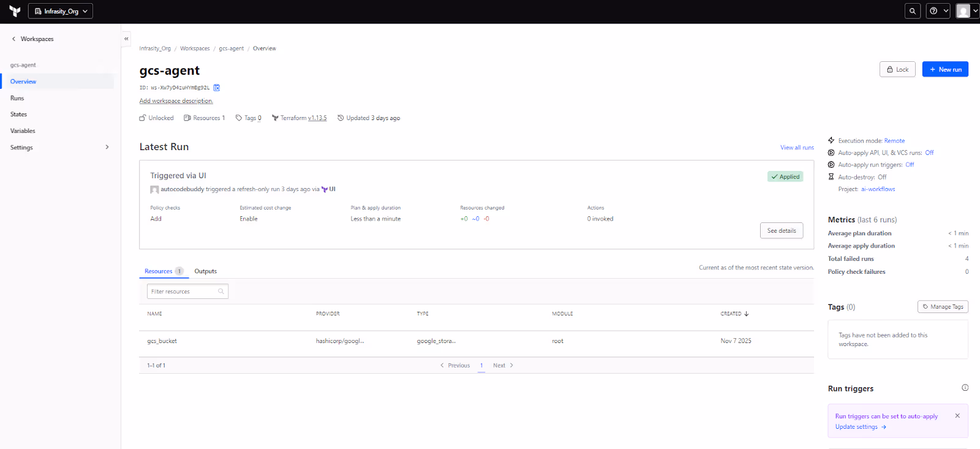Click the hashicorp/googl... provider cell

(340, 341)
